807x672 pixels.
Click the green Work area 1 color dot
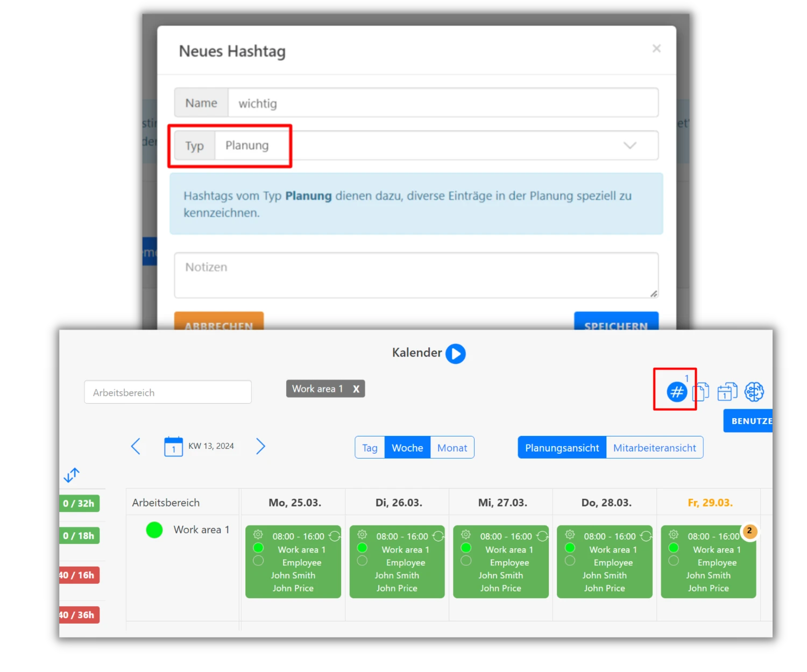(x=154, y=530)
